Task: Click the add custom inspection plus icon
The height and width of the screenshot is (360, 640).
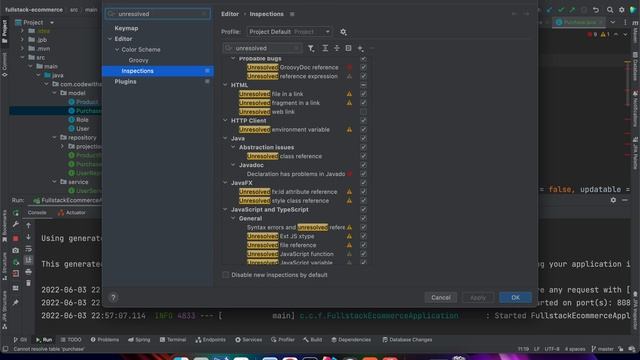Action: [360, 48]
